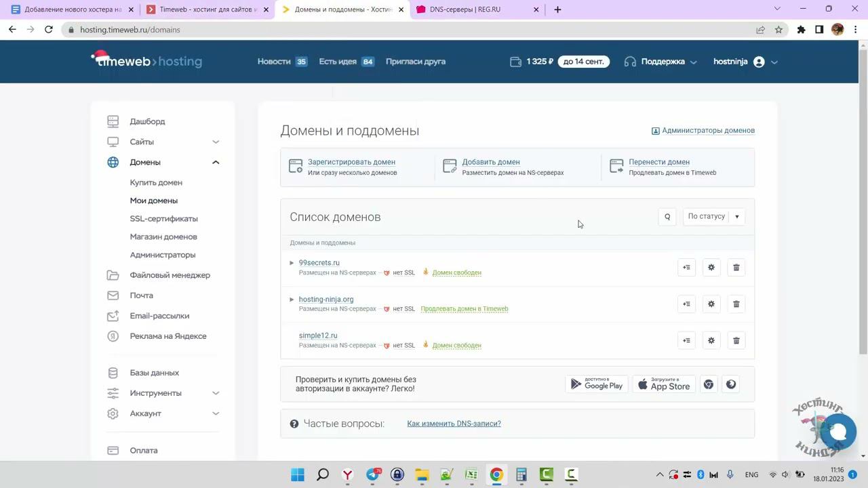Click Добавить домен link
The width and height of the screenshot is (868, 488).
click(x=491, y=162)
